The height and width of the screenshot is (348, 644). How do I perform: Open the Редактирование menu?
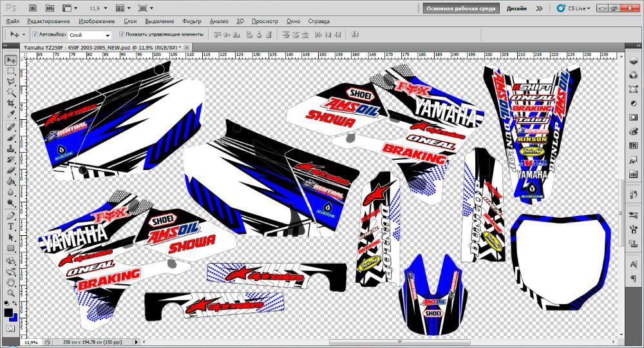coord(48,21)
